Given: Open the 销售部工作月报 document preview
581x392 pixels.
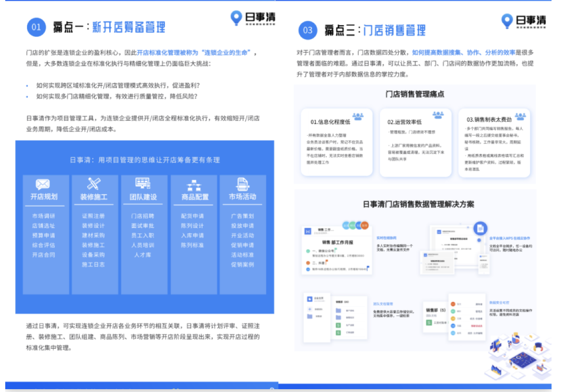Looking at the screenshot, I should [337, 251].
